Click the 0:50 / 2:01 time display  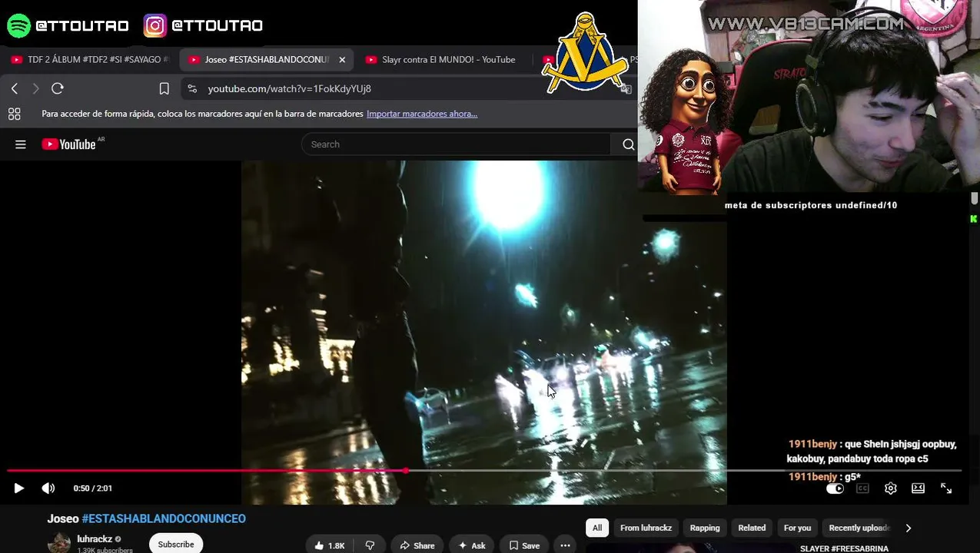click(92, 488)
